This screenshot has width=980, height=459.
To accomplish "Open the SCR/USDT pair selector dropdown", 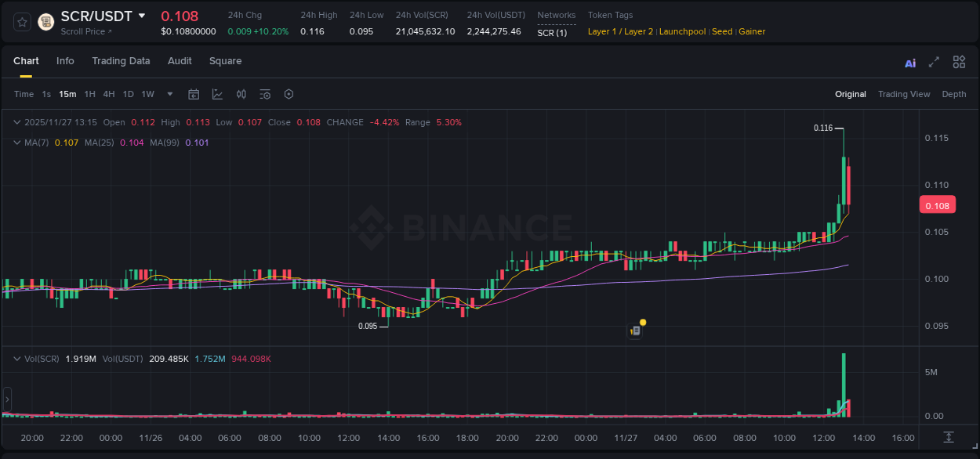I will (142, 16).
